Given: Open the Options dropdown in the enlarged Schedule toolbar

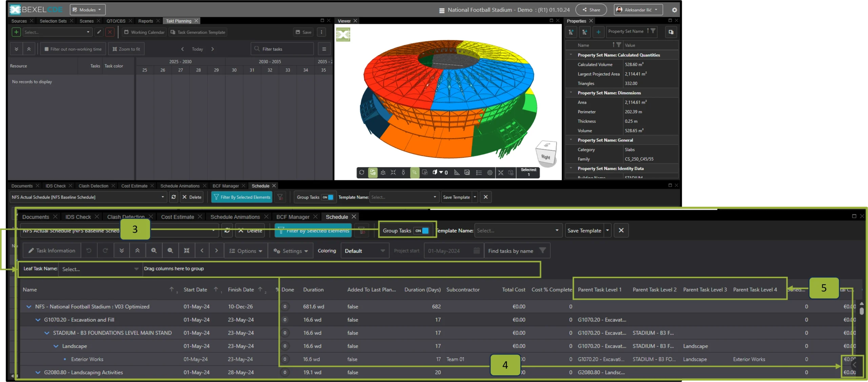Looking at the screenshot, I should (246, 251).
